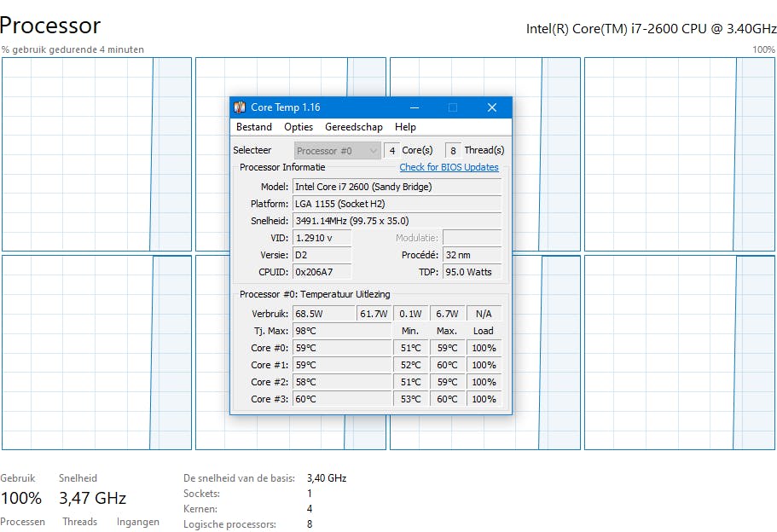This screenshot has width=777, height=532.
Task: Close the Core Temp window
Action: click(x=491, y=107)
